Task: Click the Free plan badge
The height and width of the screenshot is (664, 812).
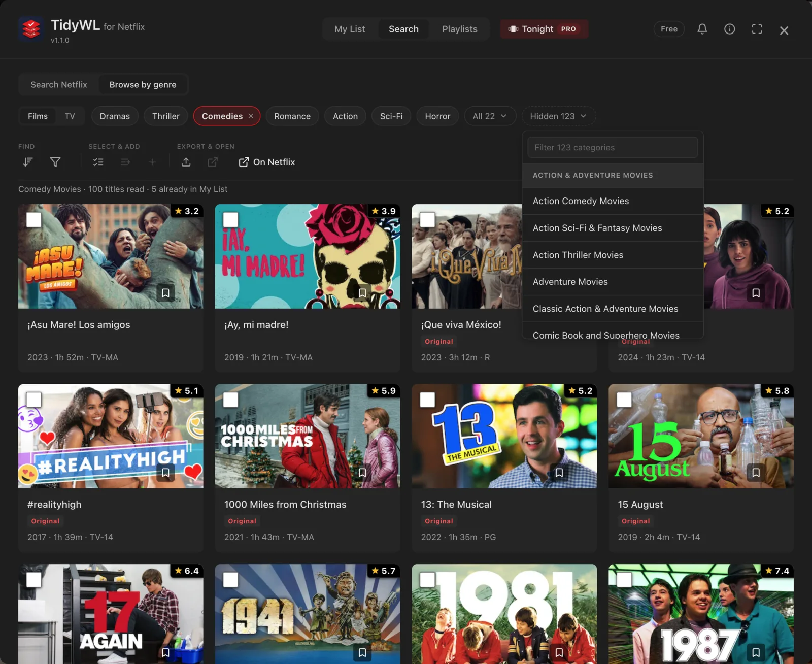Action: (669, 29)
